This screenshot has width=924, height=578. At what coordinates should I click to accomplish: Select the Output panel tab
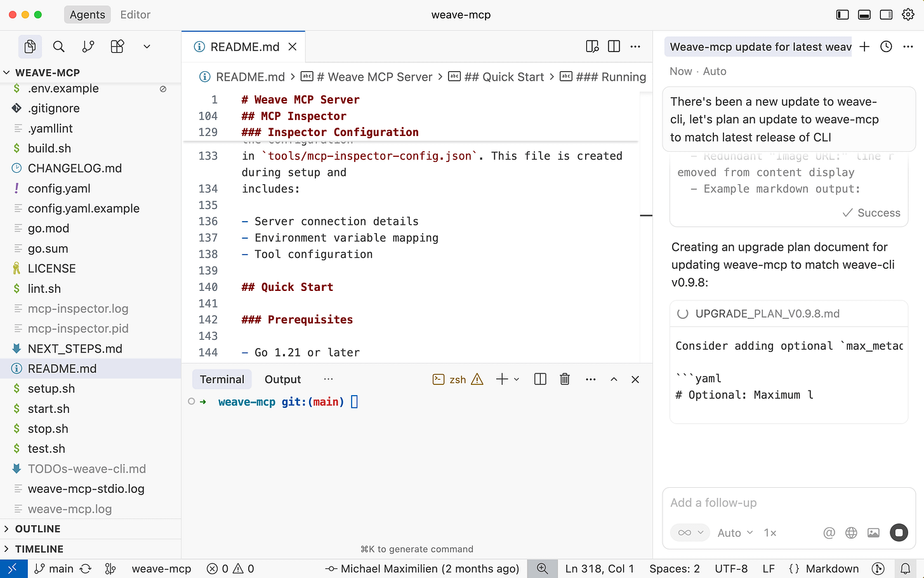282,379
